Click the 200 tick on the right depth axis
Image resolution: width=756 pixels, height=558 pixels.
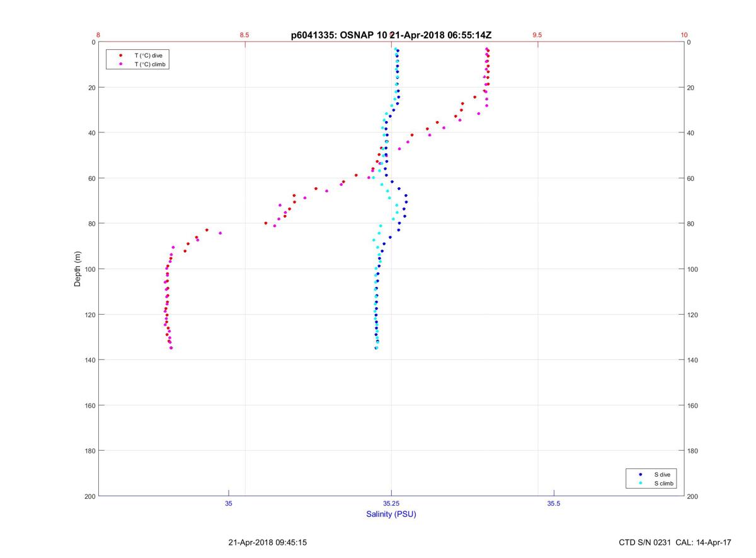(x=693, y=496)
